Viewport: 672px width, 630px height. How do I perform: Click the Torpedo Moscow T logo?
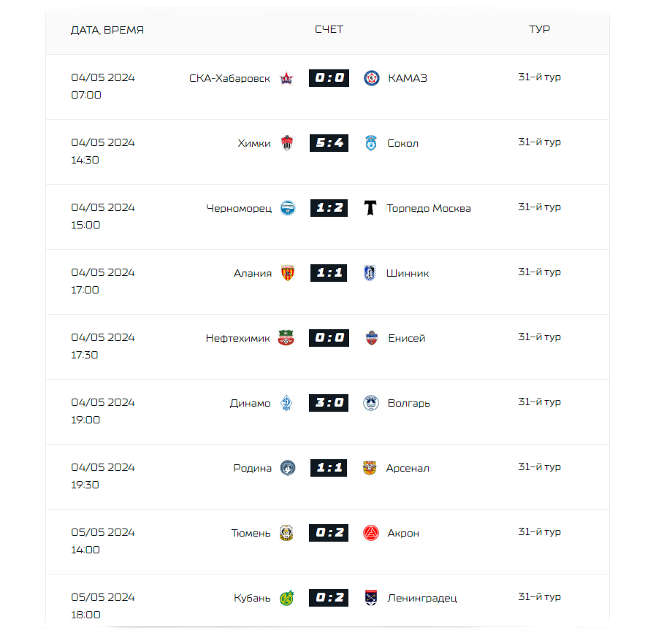[370, 208]
